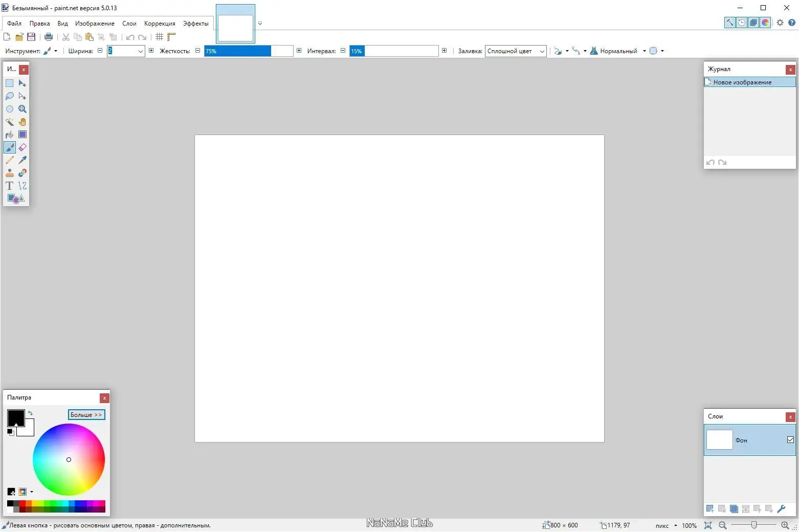Select the Color Picker eyedropper tool
This screenshot has height=532, width=799.
coord(23,160)
